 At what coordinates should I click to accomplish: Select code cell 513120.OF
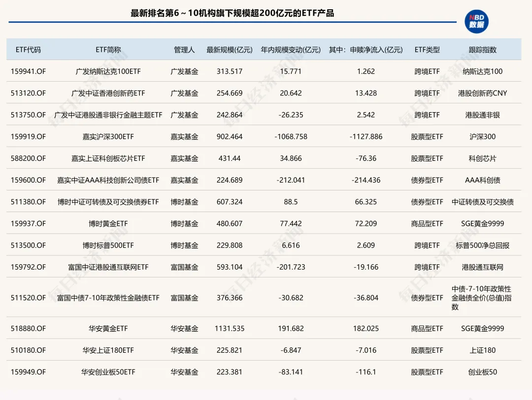[x=28, y=93]
